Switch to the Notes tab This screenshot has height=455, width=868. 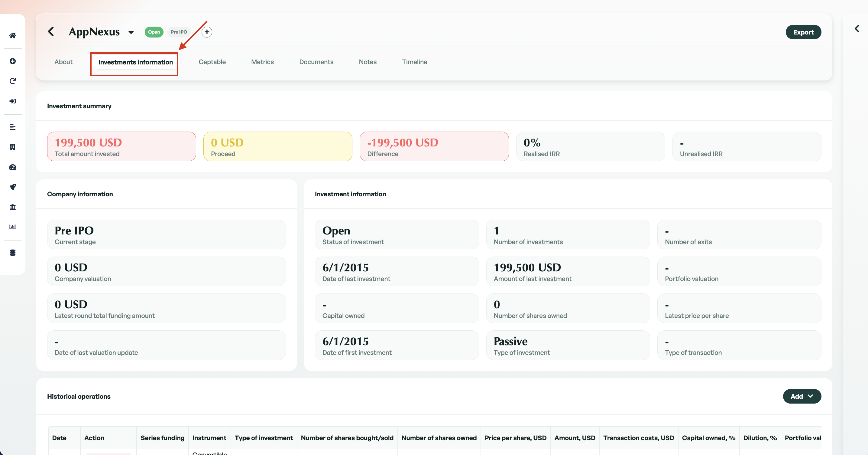[x=368, y=62]
